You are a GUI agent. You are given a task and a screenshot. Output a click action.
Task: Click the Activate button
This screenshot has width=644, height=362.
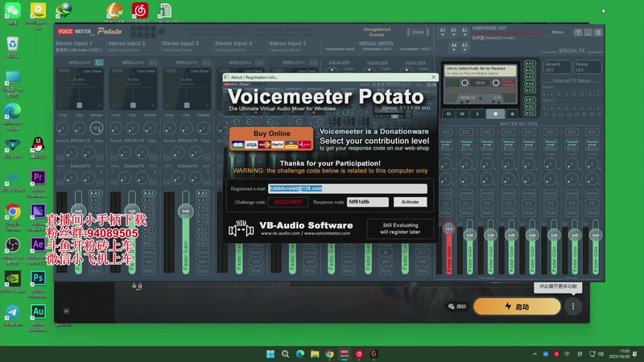(x=410, y=202)
